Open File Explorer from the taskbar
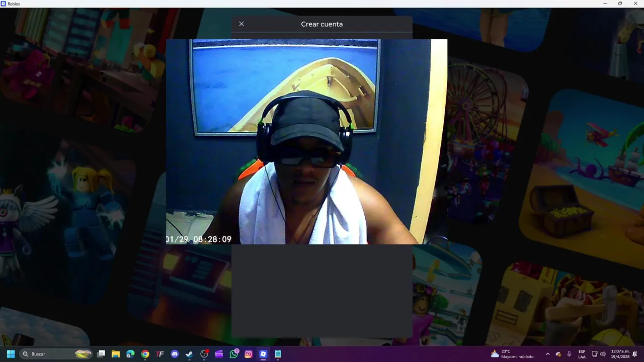Image resolution: width=644 pixels, height=362 pixels. pyautogui.click(x=116, y=354)
